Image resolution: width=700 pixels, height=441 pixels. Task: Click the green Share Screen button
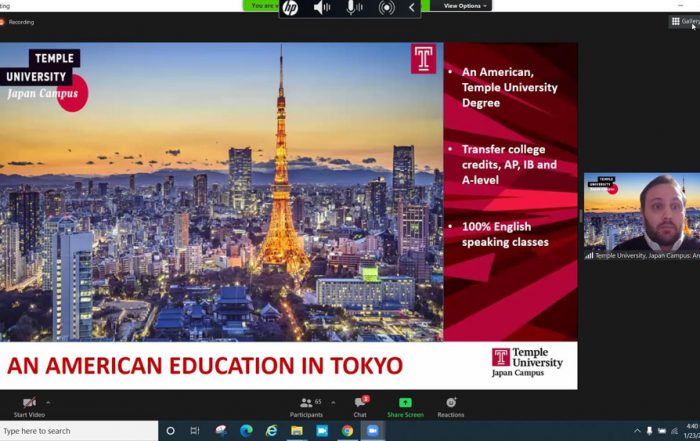405,408
